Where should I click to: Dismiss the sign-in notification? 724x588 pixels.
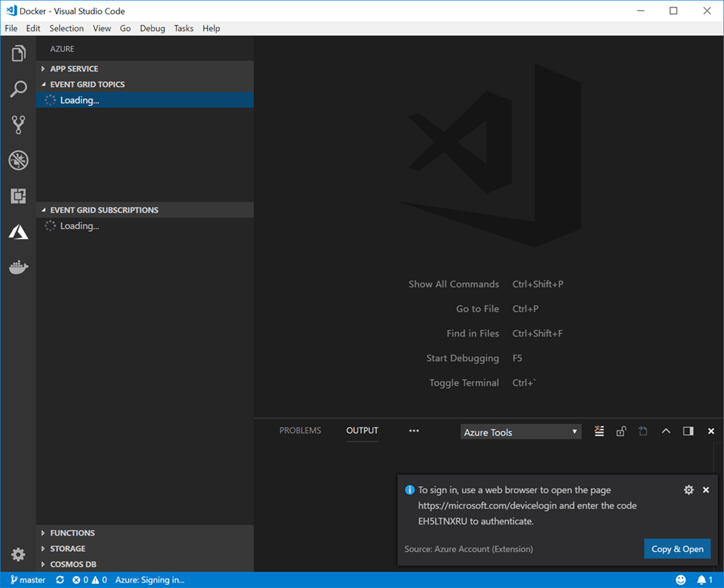coord(706,490)
